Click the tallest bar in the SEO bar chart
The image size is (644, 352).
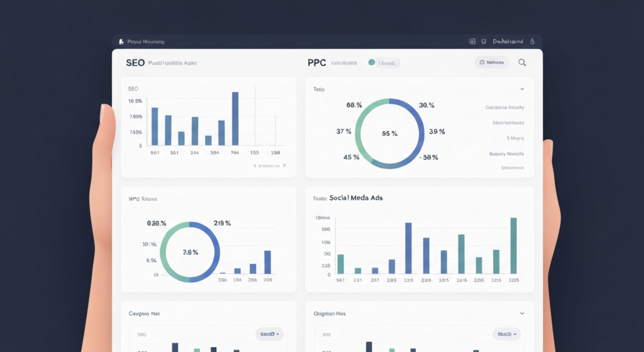[235, 118]
